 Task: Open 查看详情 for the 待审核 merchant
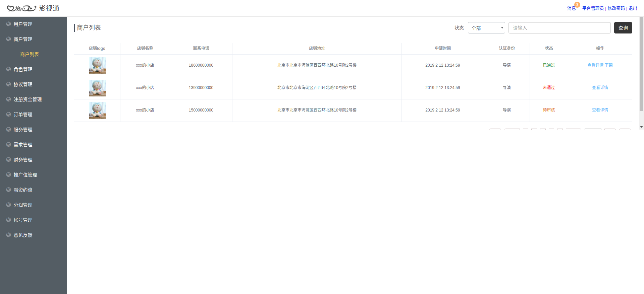tap(600, 110)
